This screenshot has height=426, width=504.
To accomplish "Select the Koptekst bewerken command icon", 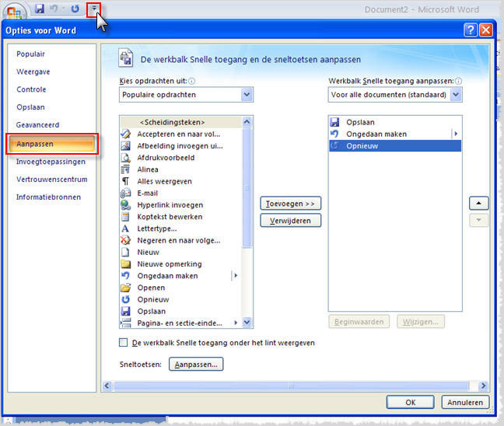I will 125,217.
